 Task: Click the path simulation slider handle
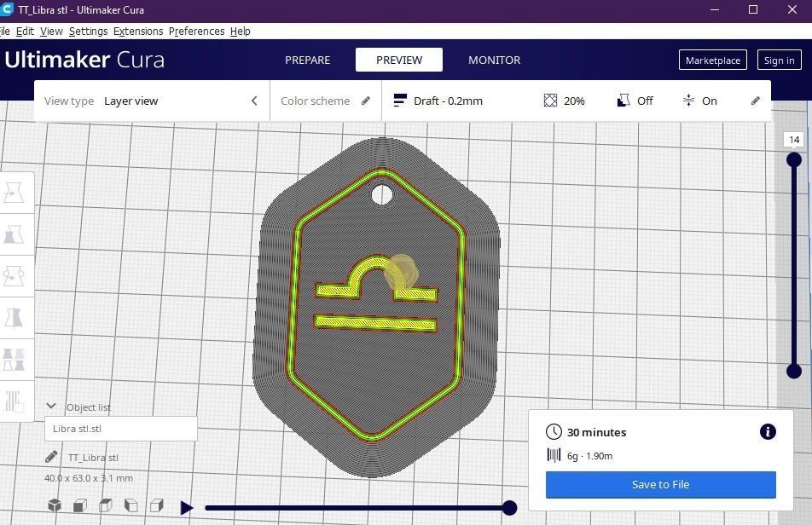[509, 508]
